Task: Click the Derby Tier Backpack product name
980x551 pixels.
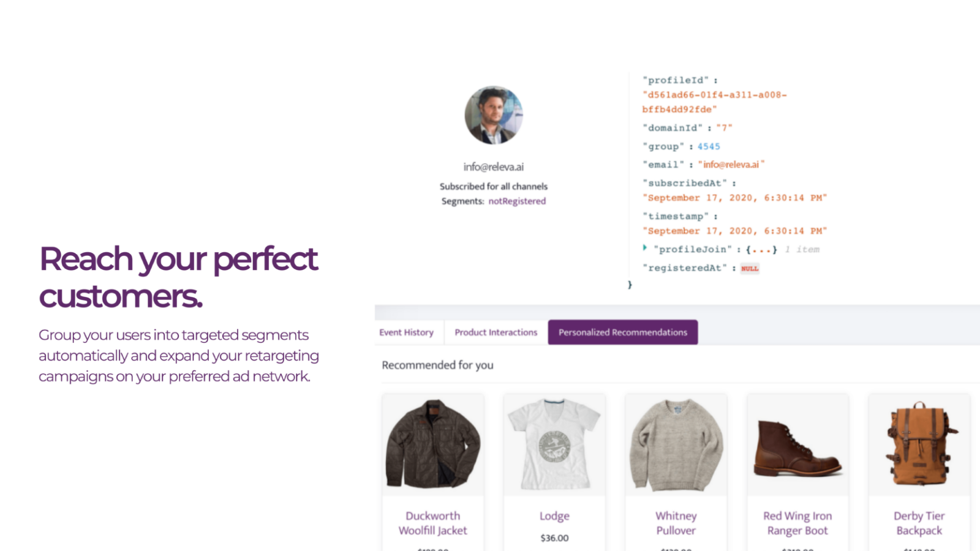Action: click(x=919, y=523)
